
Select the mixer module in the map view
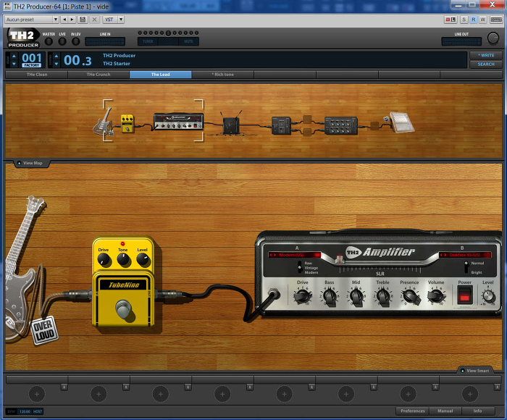click(x=341, y=126)
